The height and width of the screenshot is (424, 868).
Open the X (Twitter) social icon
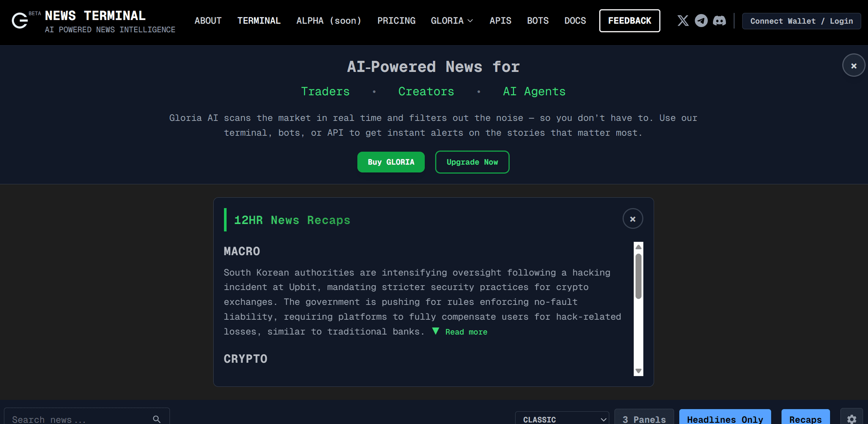[x=683, y=21]
